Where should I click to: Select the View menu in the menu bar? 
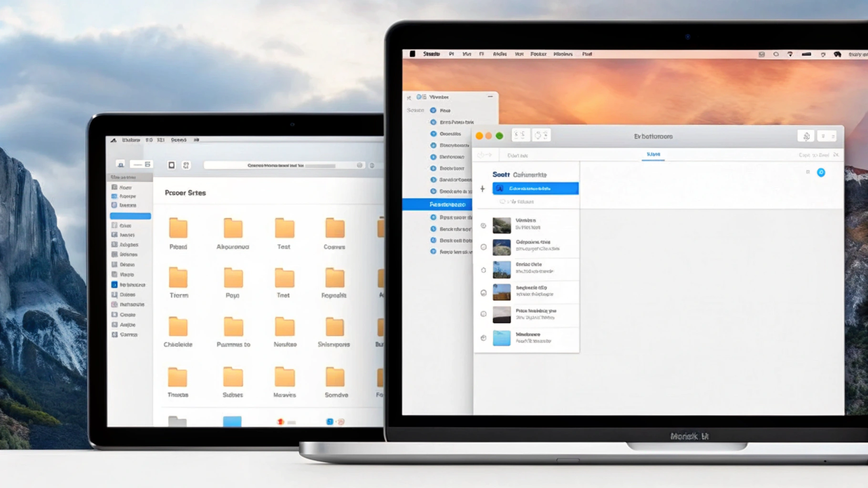[520, 54]
